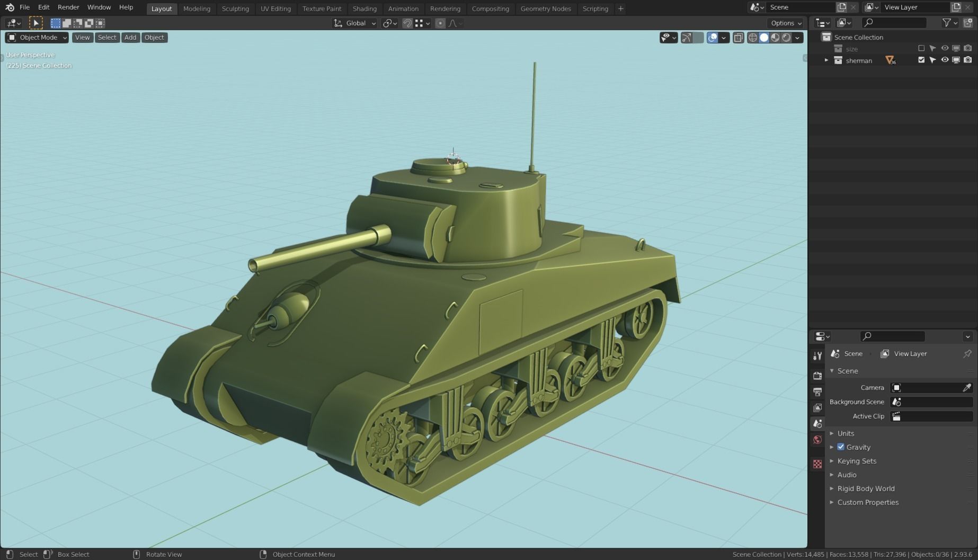The width and height of the screenshot is (978, 560).
Task: Toggle sherman collection render camera icon
Action: pos(968,60)
